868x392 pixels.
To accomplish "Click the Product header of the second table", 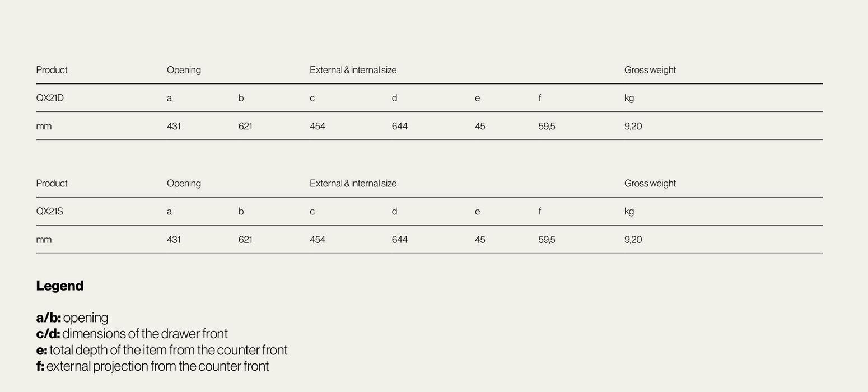I will 52,184.
